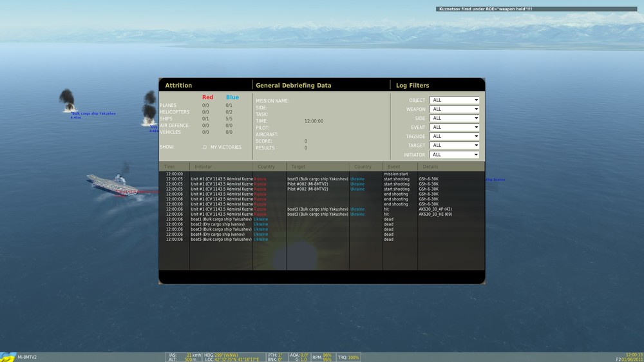Click the LOC coordinates readout
Screen dimensions: 644x362
(x=232, y=359)
